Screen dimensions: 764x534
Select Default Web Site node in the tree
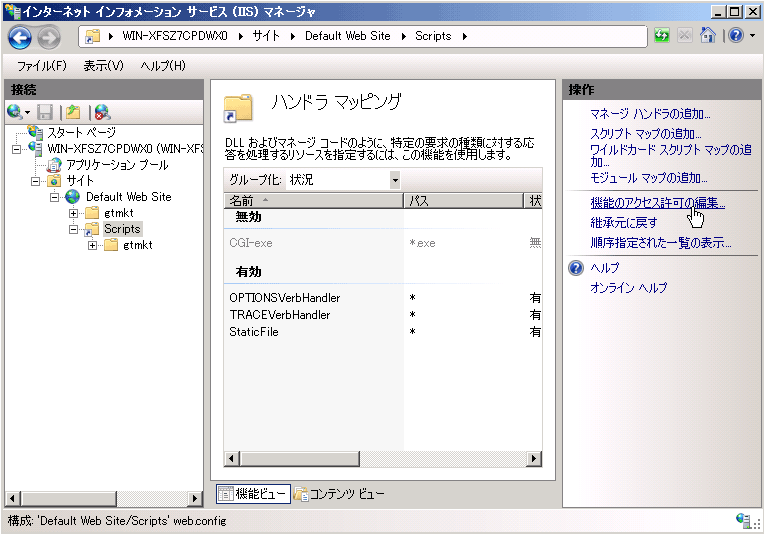pyautogui.click(x=128, y=197)
